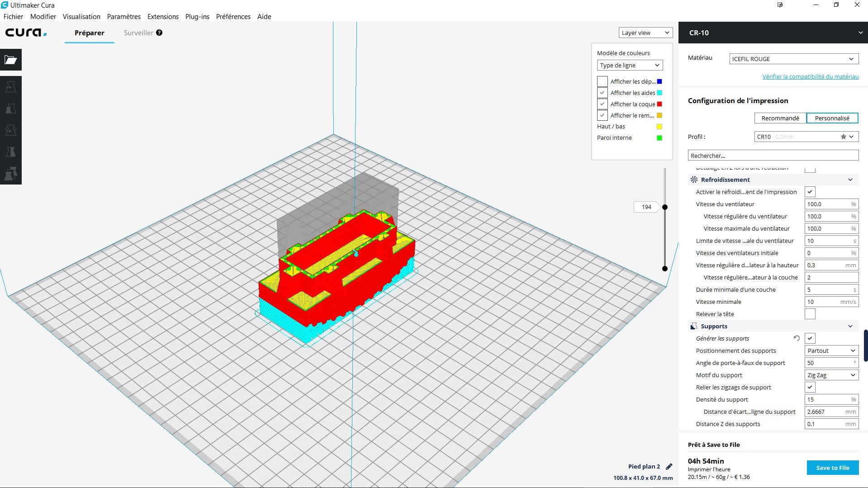The image size is (868, 488).
Task: Collapse the Refroidissement section
Action: pyautogui.click(x=850, y=180)
